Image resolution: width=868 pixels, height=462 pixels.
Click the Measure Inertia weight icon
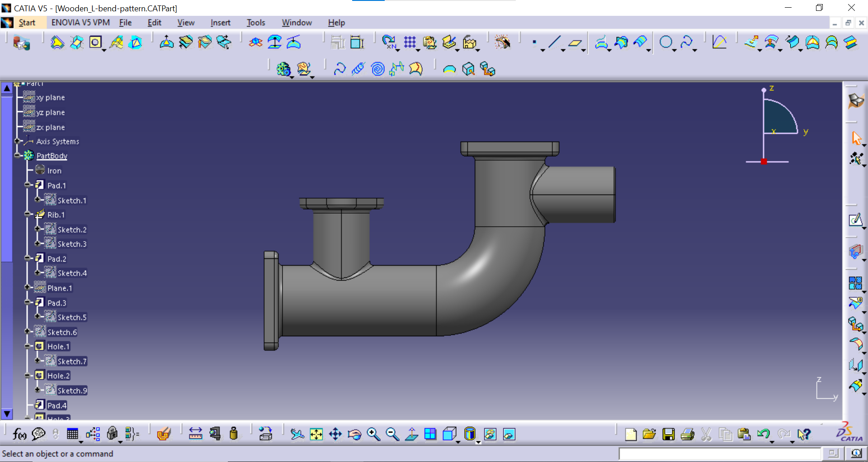point(233,434)
